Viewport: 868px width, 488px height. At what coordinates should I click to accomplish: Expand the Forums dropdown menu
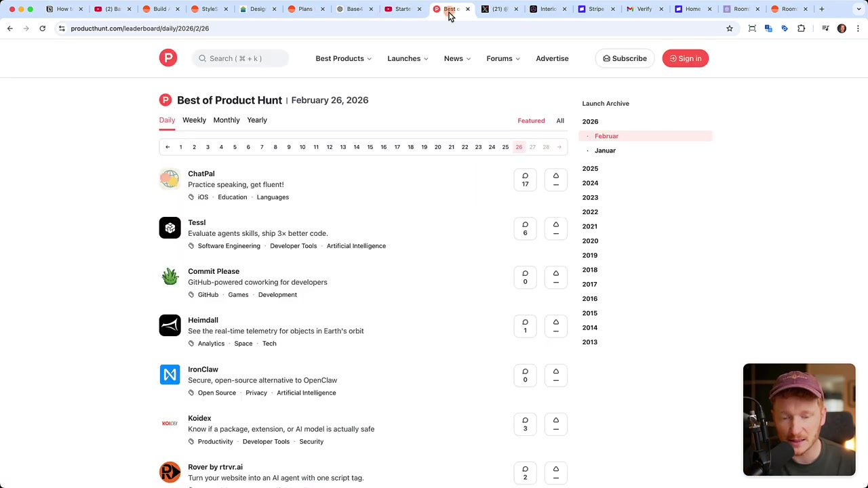click(x=503, y=58)
